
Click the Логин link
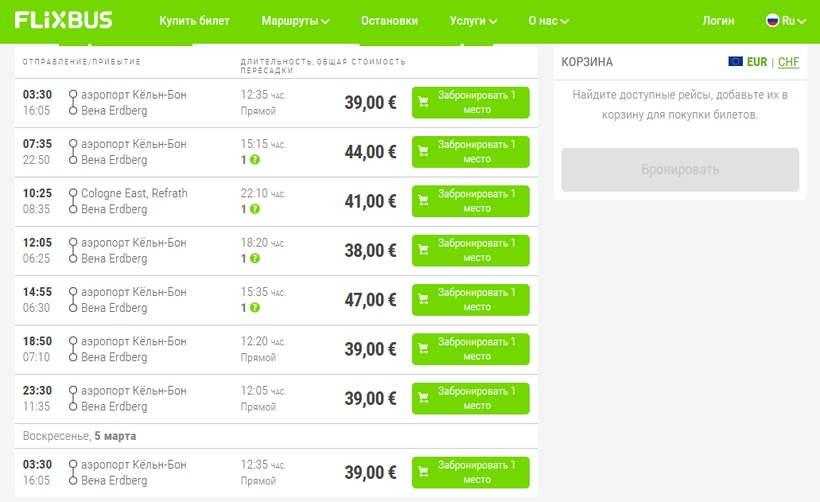(x=718, y=21)
